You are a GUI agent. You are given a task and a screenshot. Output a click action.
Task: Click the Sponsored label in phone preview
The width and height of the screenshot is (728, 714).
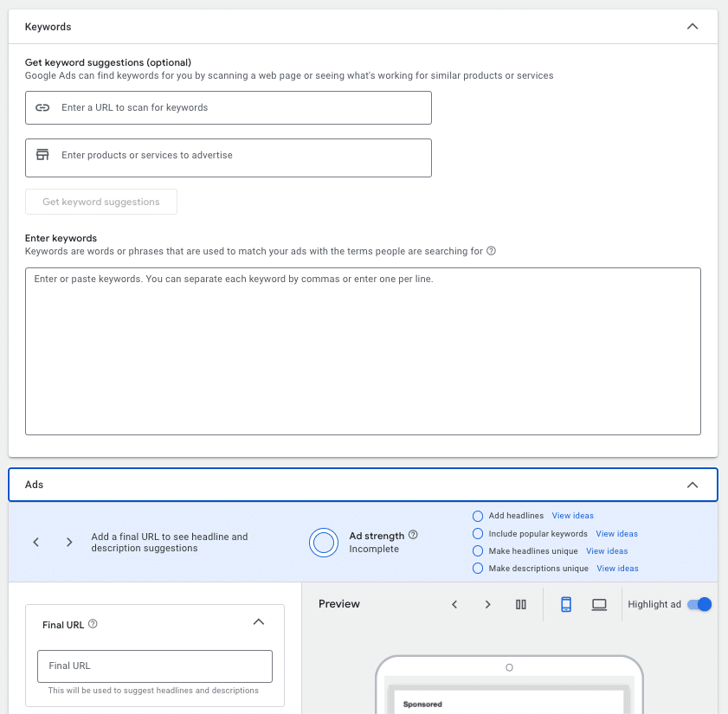422,704
